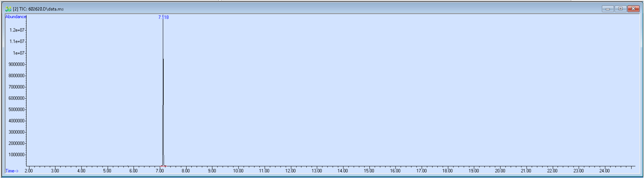
Task: Close the TIC 602620.D window
Action: [633, 8]
